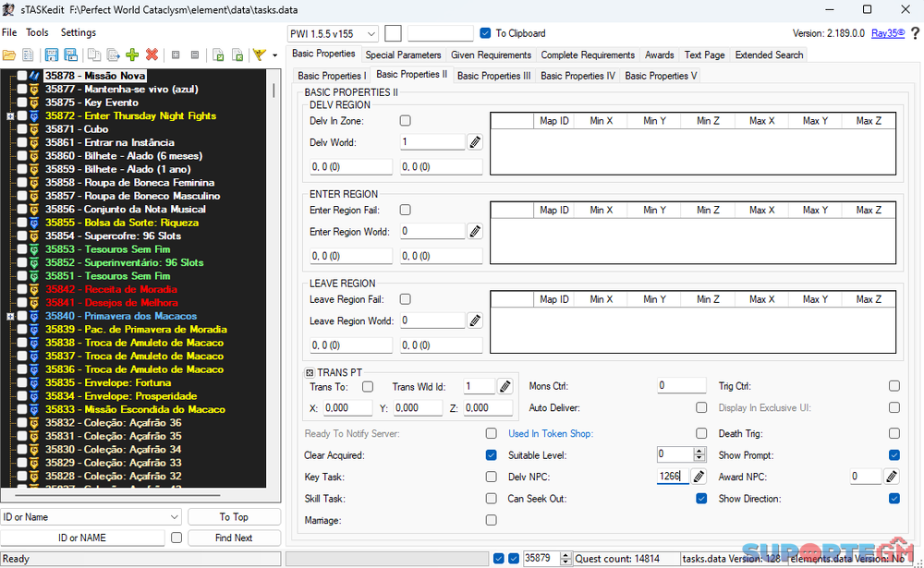Image resolution: width=924 pixels, height=568 pixels.
Task: Click the Ray35 link
Action: coord(887,33)
